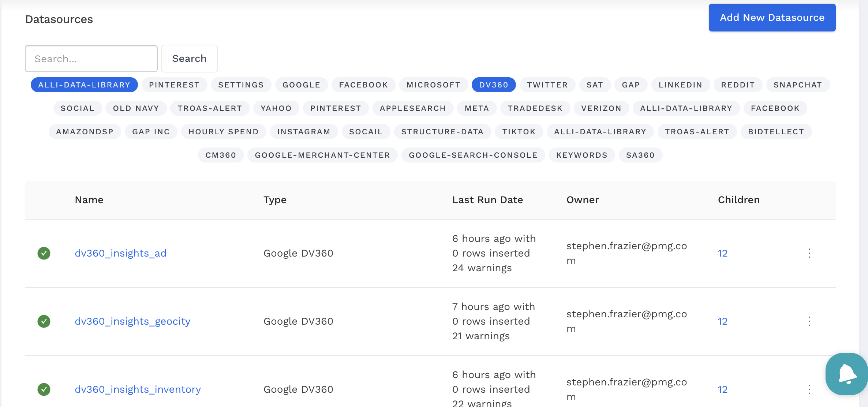
Task: Open kebab menu for dv360_insights_geocity row
Action: tap(809, 321)
